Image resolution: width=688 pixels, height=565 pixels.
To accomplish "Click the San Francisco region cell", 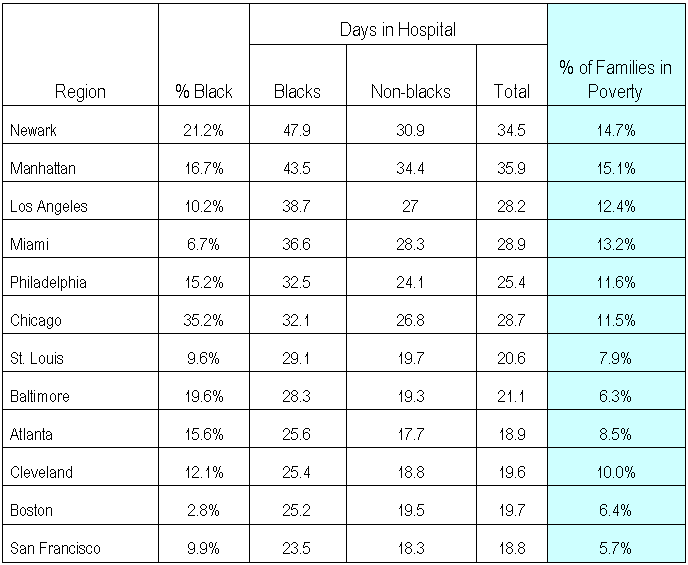I will click(x=54, y=548).
